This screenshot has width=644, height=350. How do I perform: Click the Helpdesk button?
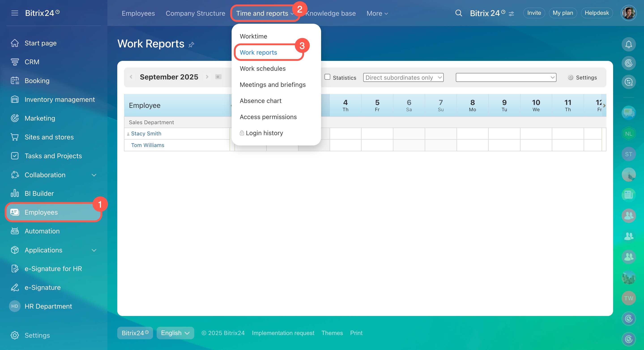tap(597, 13)
